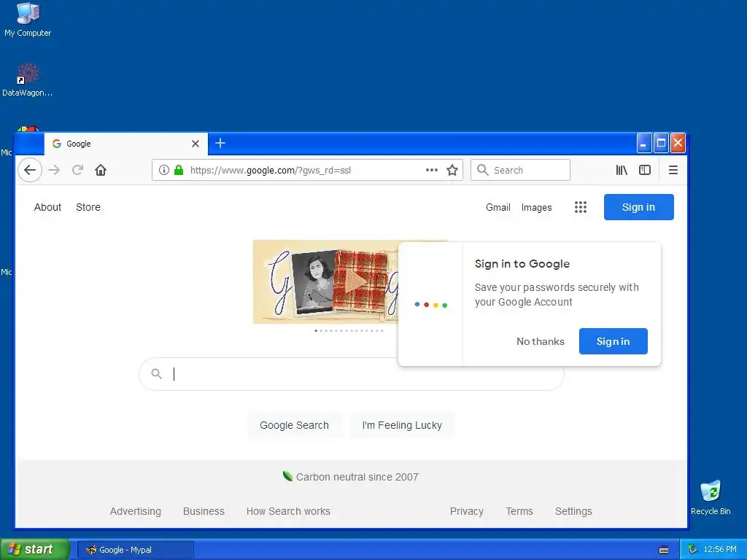
Task: Open the Windows Start menu
Action: tap(34, 550)
